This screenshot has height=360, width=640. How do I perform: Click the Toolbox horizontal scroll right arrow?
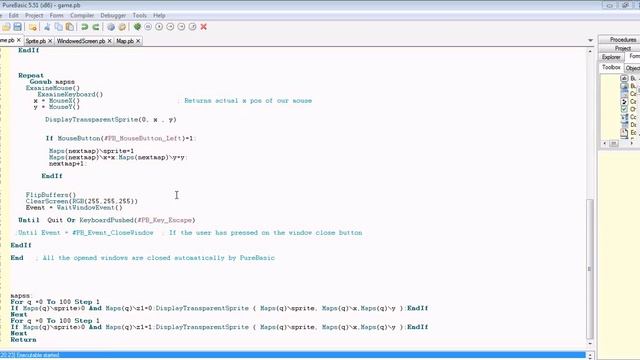632,144
